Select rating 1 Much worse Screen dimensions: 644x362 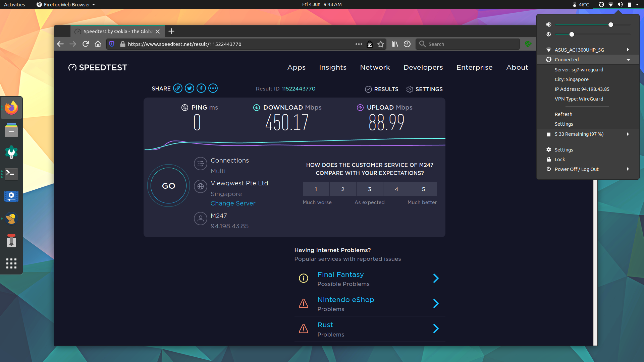point(316,189)
